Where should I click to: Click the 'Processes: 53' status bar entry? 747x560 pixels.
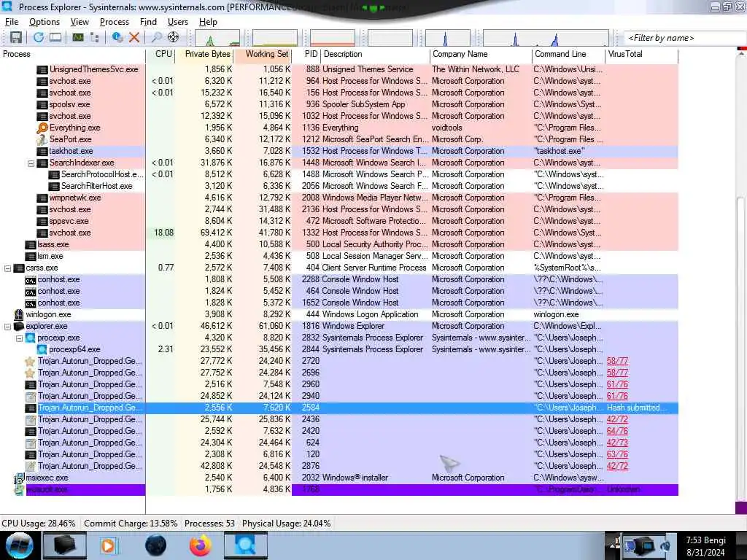coord(209,524)
